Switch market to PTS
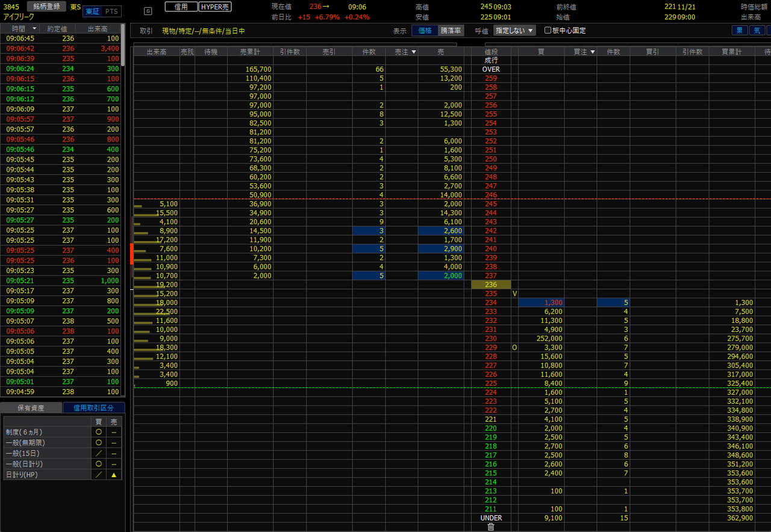The image size is (771, 532). tap(111, 11)
